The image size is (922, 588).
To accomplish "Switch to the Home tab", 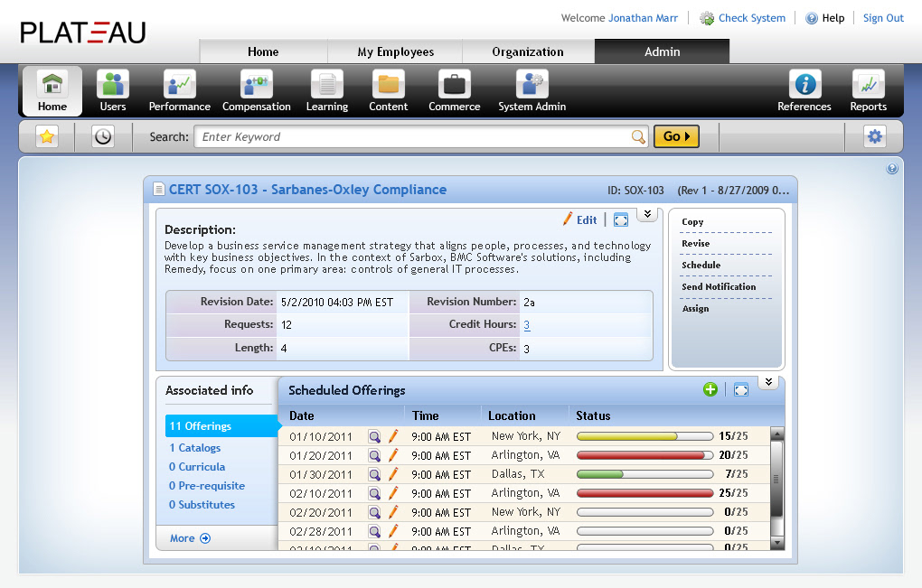I will tap(263, 51).
